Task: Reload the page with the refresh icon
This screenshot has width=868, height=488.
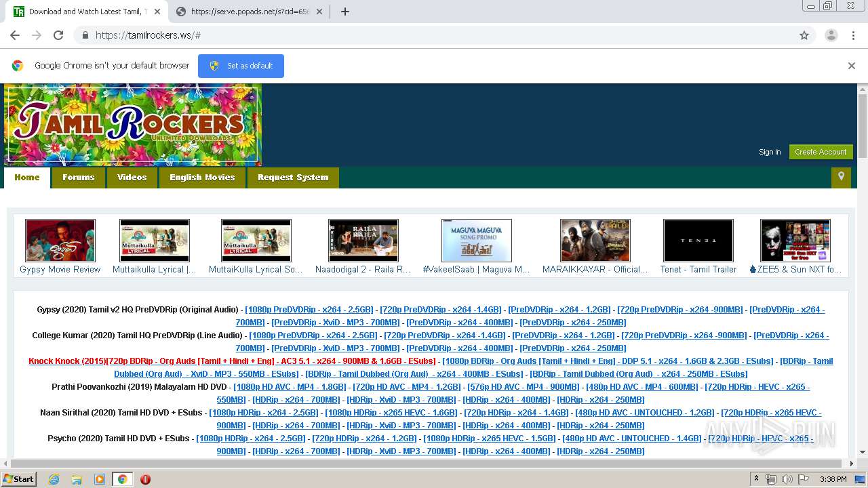Action: click(58, 35)
